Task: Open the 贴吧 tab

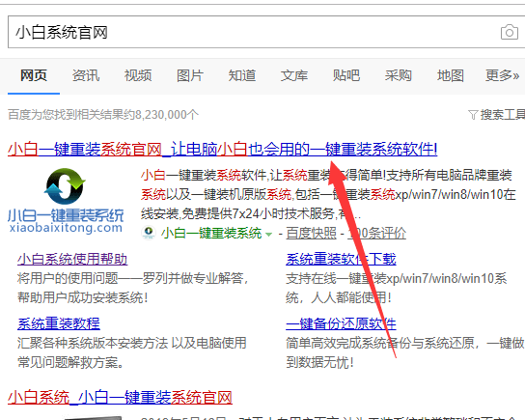Action: (x=346, y=75)
